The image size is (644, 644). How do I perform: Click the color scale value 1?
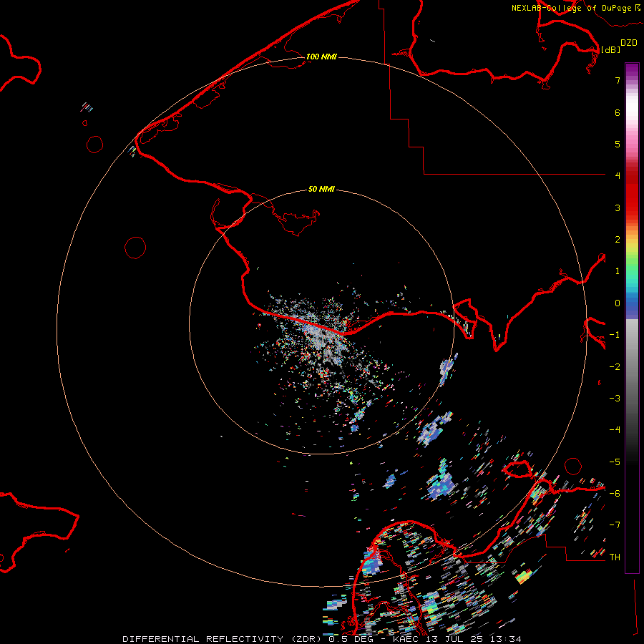[x=618, y=271]
